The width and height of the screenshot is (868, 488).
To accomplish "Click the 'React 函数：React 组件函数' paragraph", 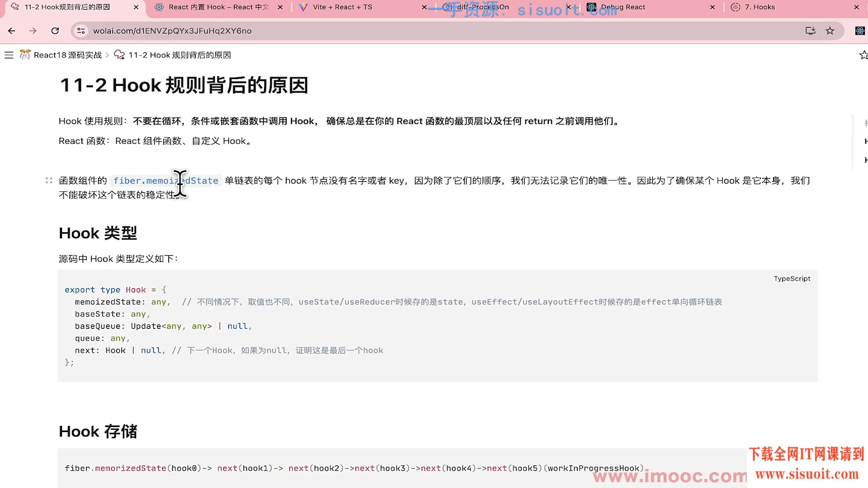I will click(x=155, y=141).
